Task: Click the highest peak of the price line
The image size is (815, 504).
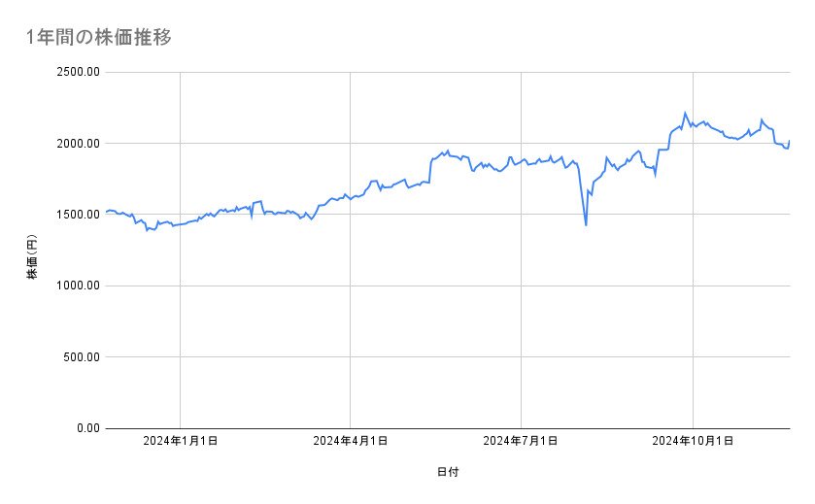Action: coord(685,114)
